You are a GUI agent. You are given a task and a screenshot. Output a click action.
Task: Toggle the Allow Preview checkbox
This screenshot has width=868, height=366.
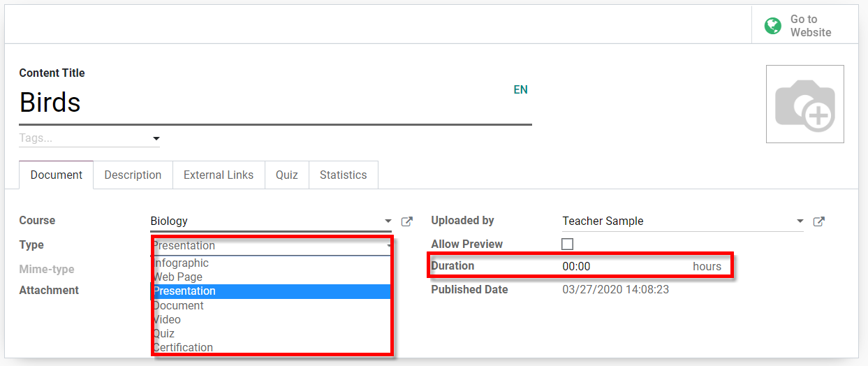568,244
